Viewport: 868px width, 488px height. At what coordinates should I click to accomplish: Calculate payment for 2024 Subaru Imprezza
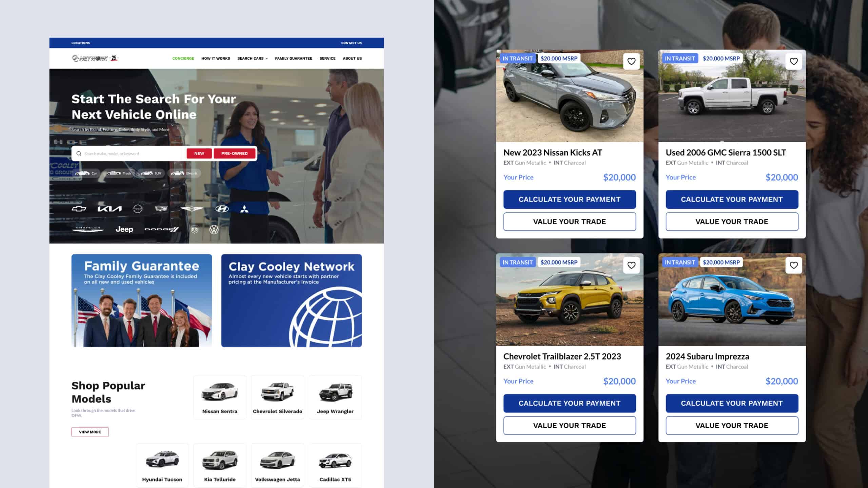(x=732, y=403)
